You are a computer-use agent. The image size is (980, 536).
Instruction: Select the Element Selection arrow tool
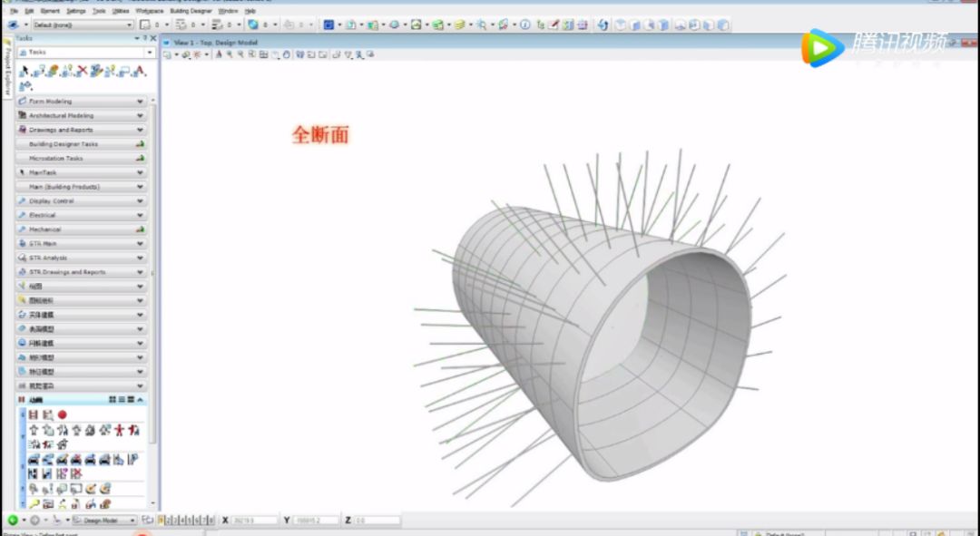pos(24,72)
